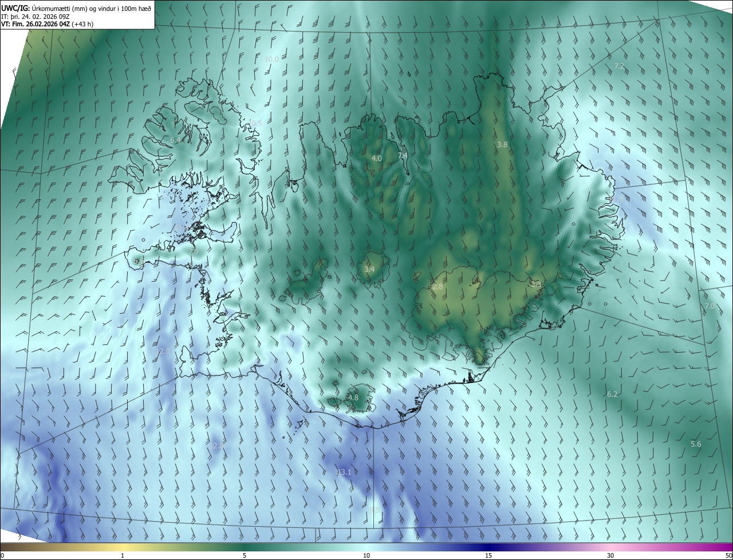
Task: Click the '3.4' value inside the glacier outline
Action: pos(369,269)
